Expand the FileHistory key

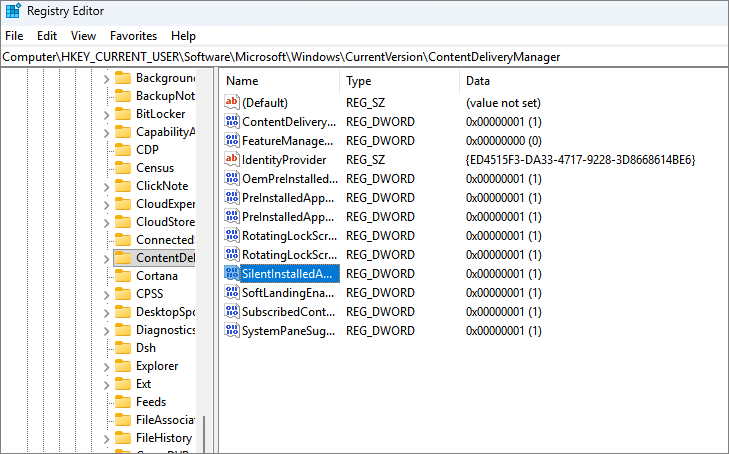[x=107, y=438]
